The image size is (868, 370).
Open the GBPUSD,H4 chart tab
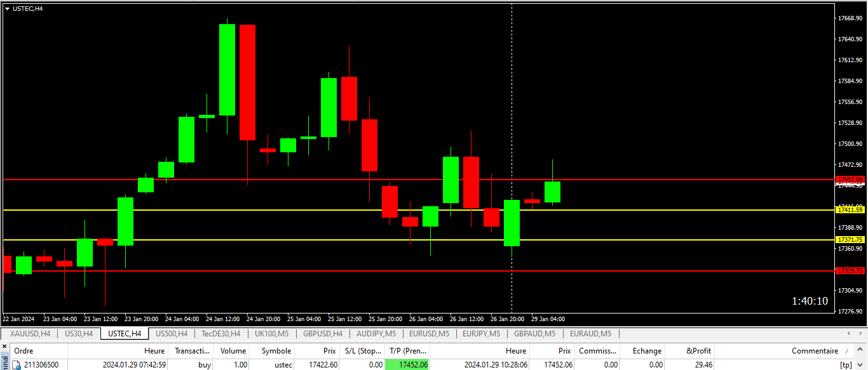click(323, 334)
